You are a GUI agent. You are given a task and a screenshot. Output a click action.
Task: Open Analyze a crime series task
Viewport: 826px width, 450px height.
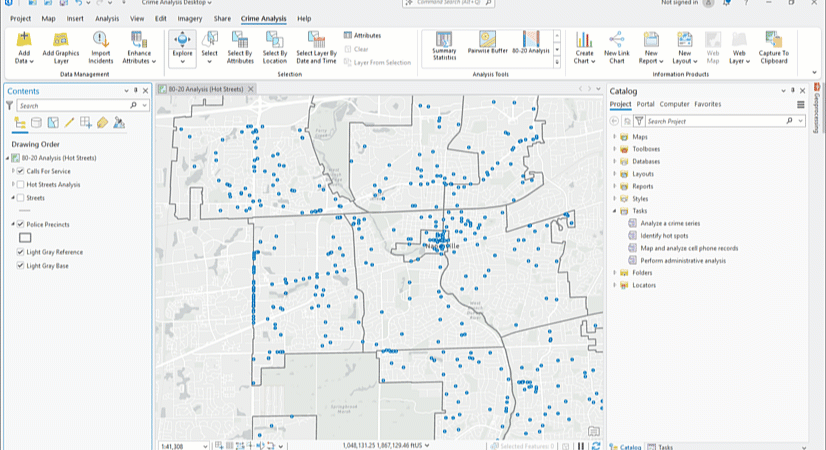pos(670,223)
